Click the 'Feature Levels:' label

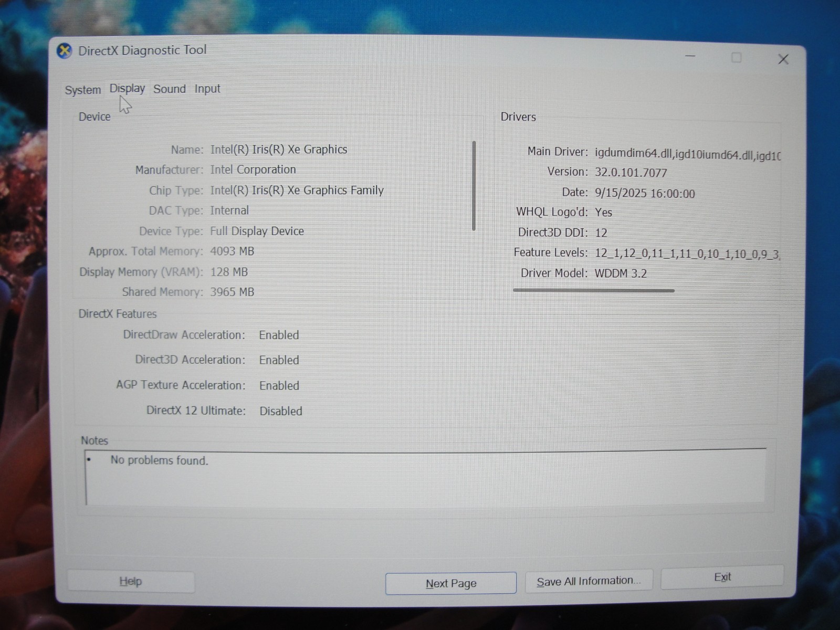click(x=551, y=253)
